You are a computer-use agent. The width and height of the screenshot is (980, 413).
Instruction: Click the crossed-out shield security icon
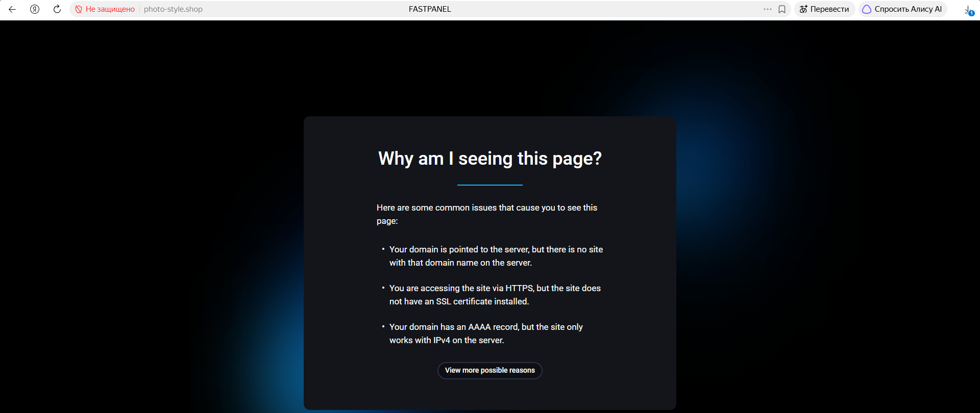tap(79, 9)
